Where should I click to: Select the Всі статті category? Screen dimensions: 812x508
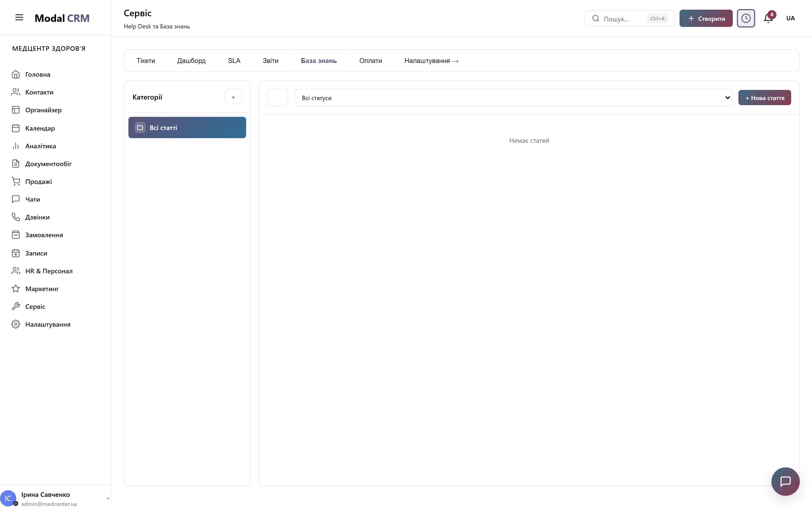[x=187, y=127]
